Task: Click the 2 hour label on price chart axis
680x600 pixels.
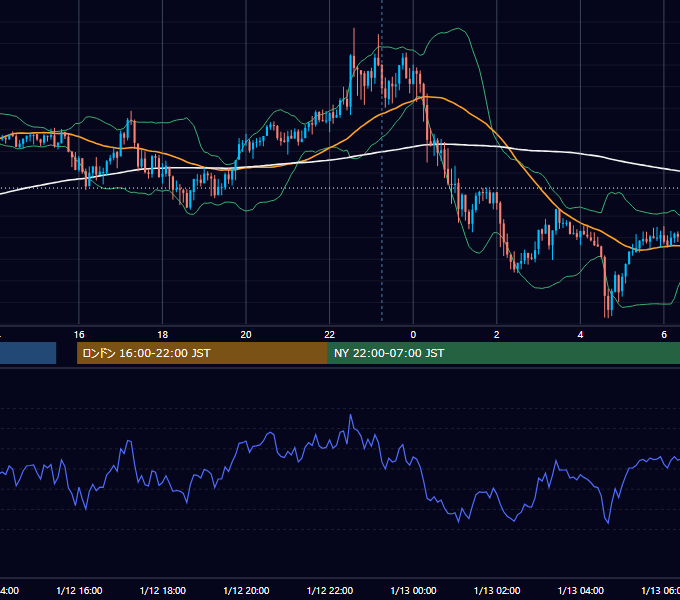Action: 497,335
